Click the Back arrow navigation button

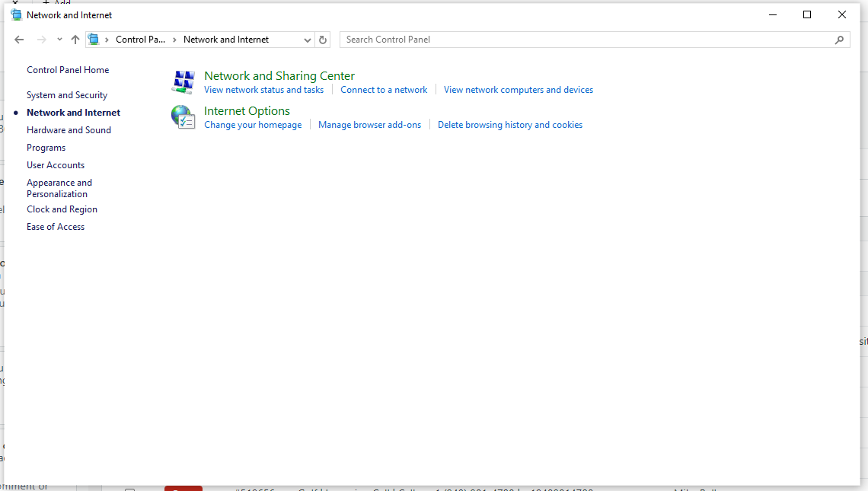tap(19, 40)
